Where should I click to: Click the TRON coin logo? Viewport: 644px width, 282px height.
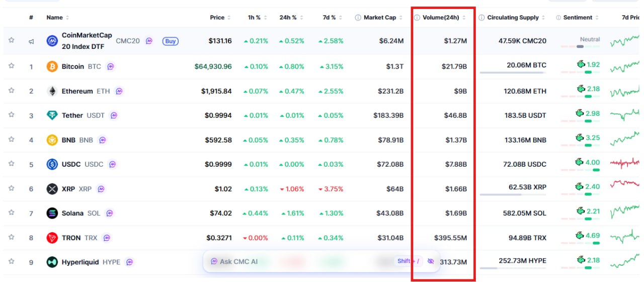pos(52,238)
